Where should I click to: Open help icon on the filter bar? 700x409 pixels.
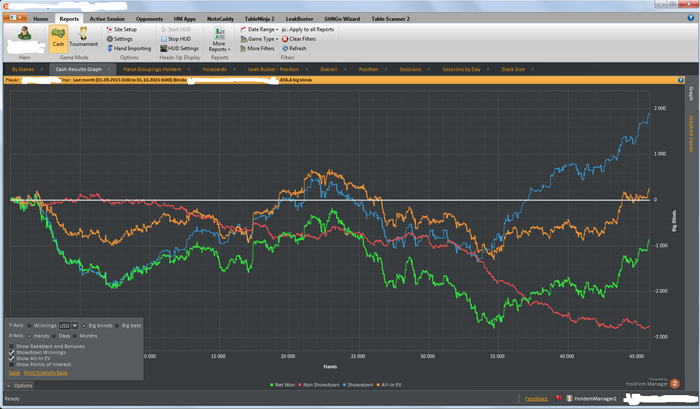pos(681,80)
